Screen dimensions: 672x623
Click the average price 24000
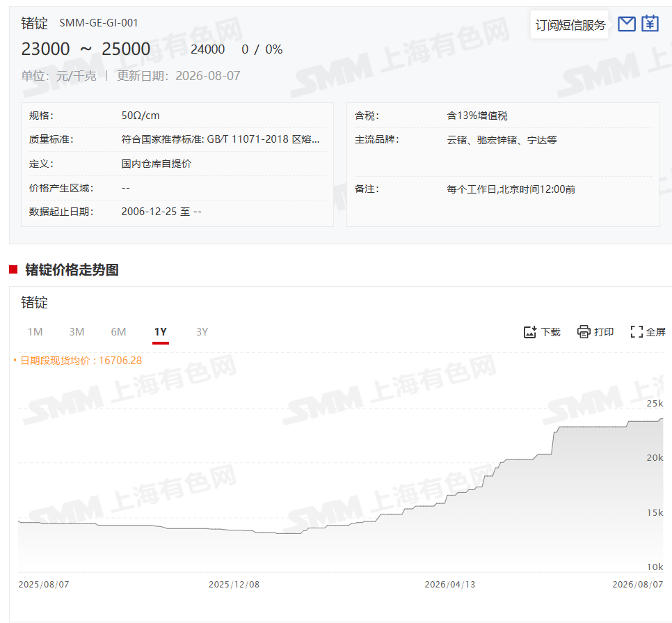[207, 49]
